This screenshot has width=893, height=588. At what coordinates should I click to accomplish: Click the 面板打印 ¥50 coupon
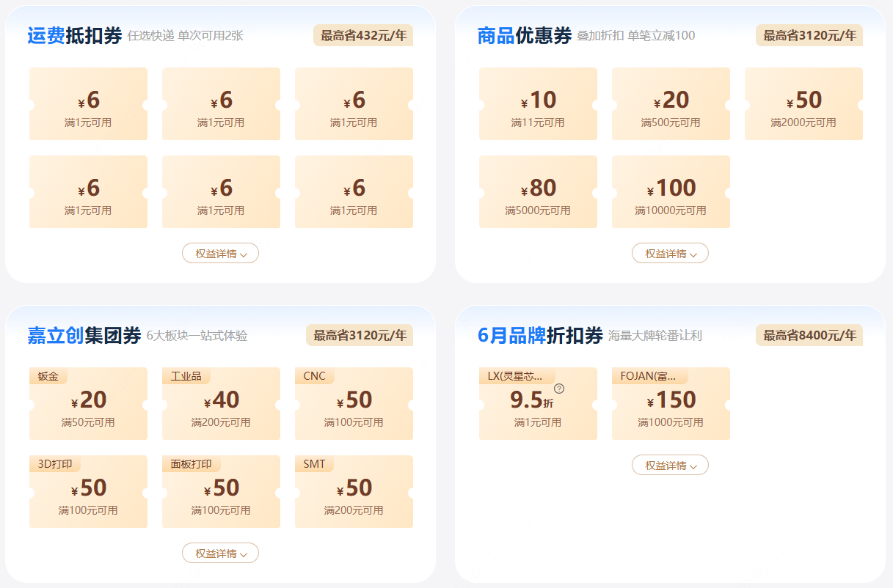click(x=221, y=492)
